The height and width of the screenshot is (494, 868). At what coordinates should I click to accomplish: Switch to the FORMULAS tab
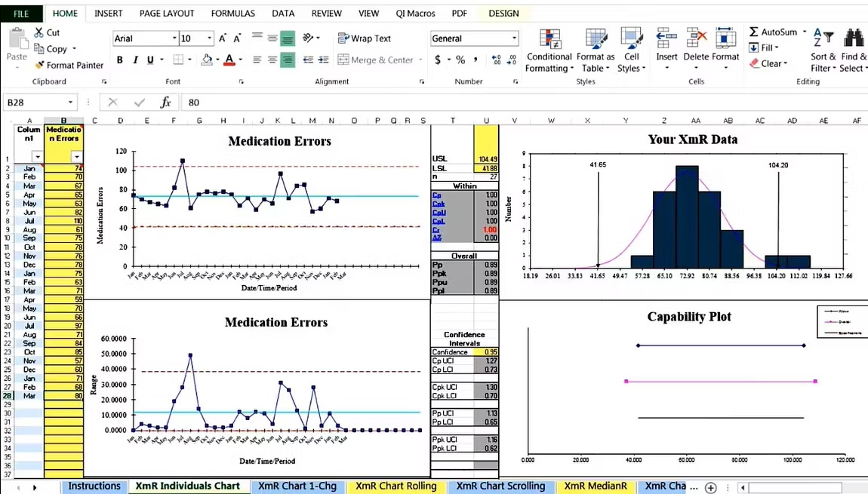coord(233,14)
